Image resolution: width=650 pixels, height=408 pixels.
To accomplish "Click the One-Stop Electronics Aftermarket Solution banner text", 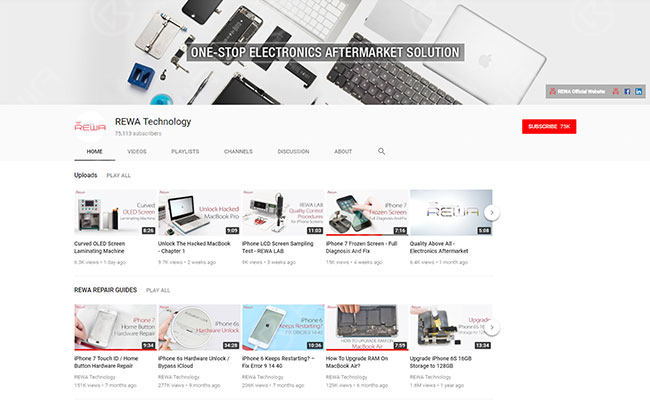I will pyautogui.click(x=325, y=52).
